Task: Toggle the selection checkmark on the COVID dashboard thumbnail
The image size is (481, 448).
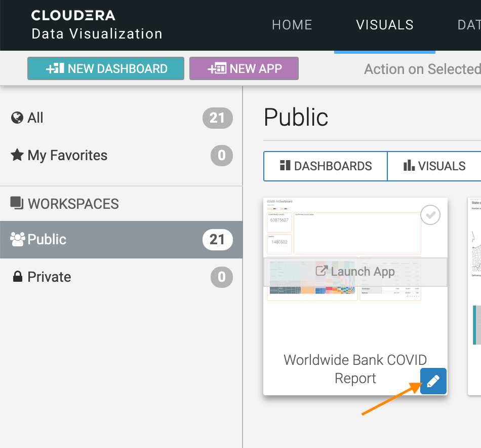Action: point(430,215)
